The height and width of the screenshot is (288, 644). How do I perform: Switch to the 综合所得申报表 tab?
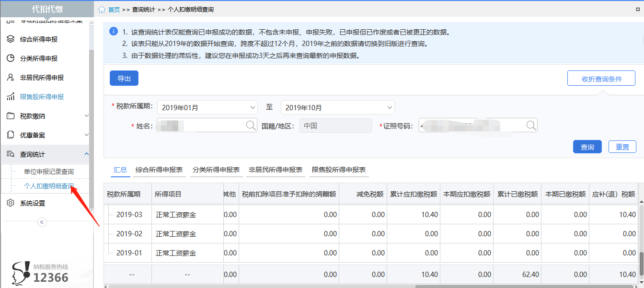pyautogui.click(x=159, y=170)
